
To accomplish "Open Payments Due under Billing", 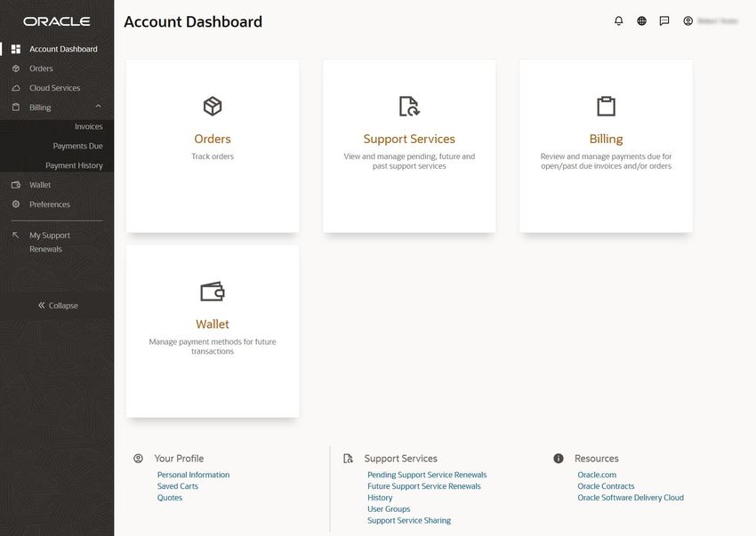I will pyautogui.click(x=77, y=146).
